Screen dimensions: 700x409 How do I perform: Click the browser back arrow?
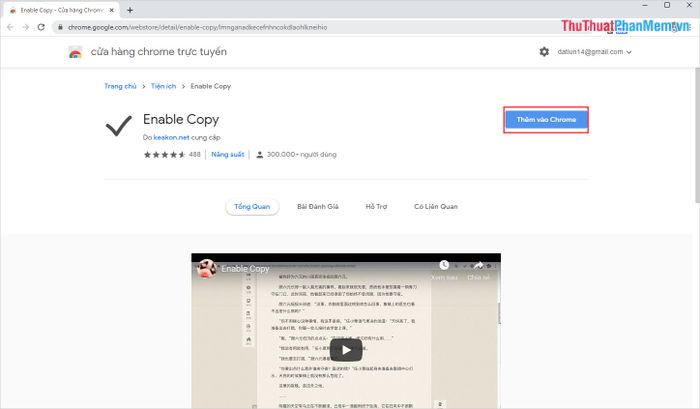(x=10, y=27)
